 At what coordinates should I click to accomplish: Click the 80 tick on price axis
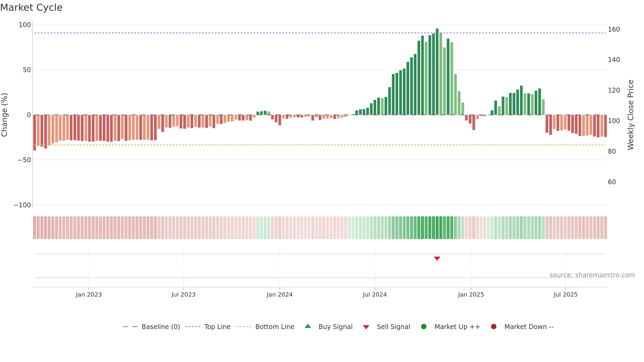point(612,152)
